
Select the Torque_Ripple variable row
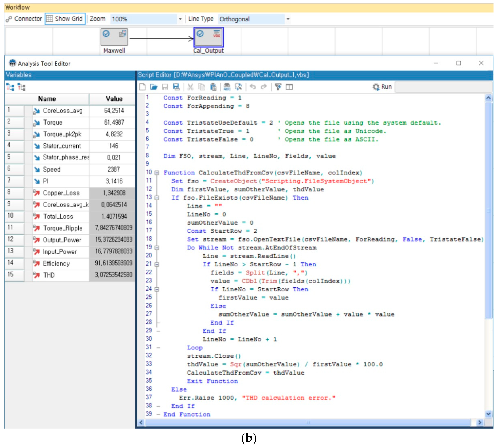point(63,228)
